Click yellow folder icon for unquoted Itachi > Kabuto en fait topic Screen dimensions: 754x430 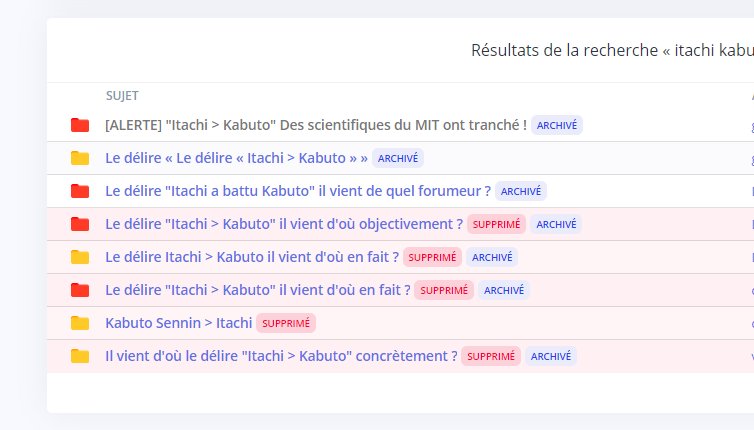point(80,257)
